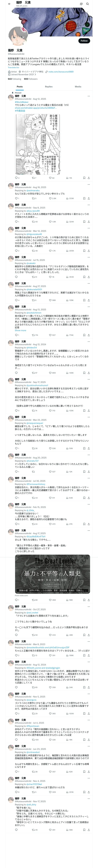Open search from the profile header

88,4
